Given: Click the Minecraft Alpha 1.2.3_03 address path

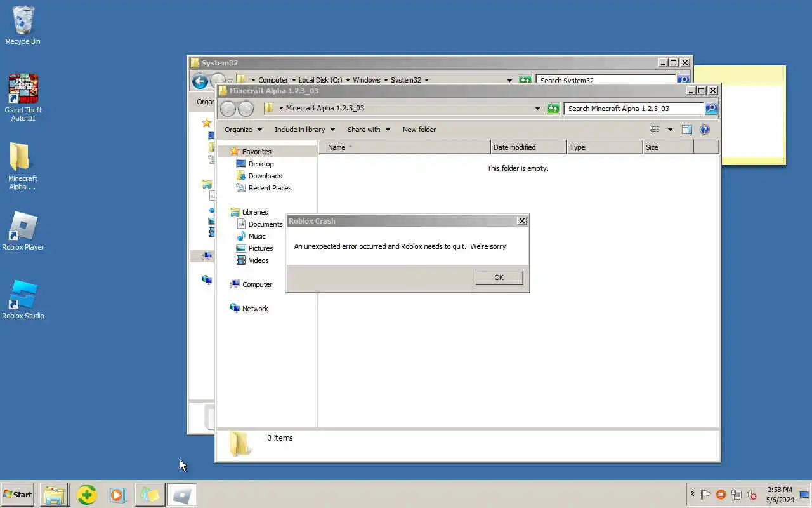Looking at the screenshot, I should (325, 108).
